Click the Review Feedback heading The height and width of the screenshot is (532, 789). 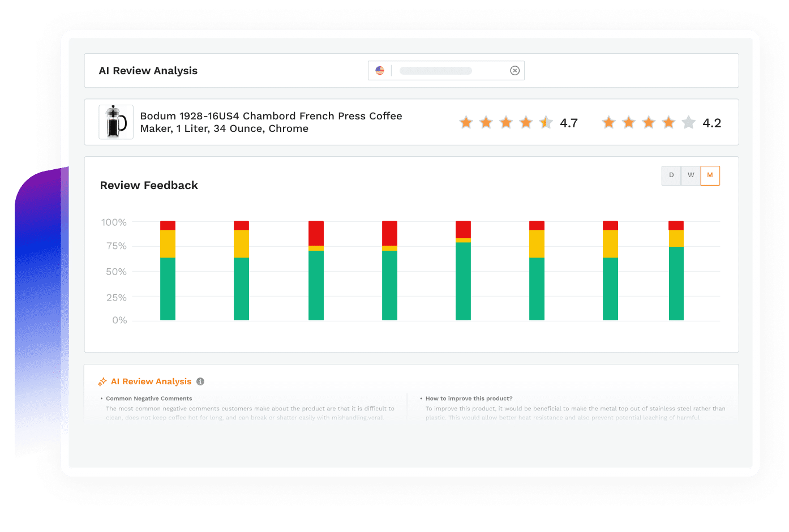tap(149, 185)
